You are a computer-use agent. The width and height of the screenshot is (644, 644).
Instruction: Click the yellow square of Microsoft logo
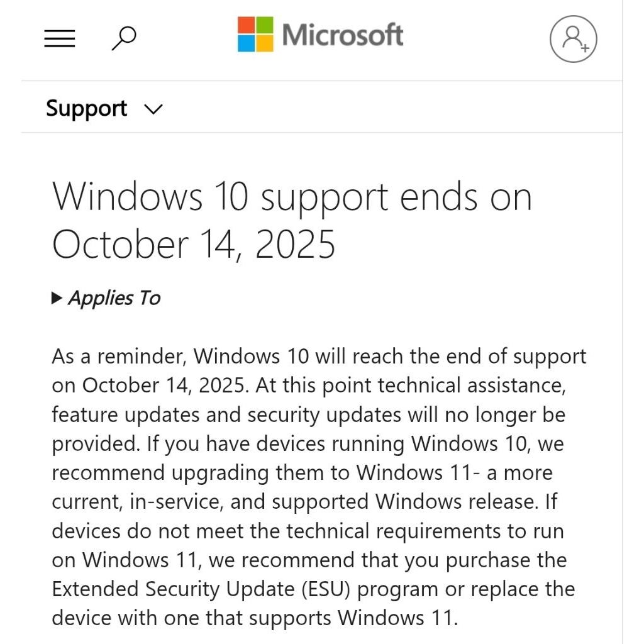(x=265, y=43)
